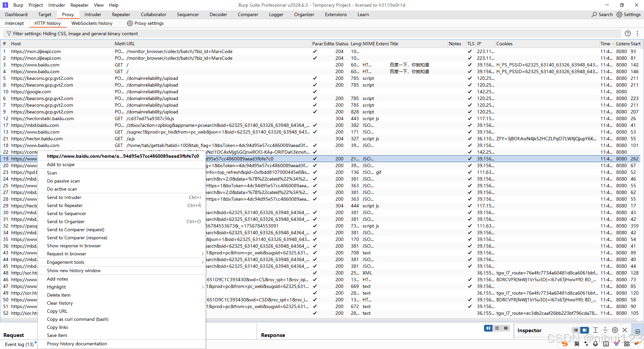The height and width of the screenshot is (349, 644).
Task: Select Do active scan option
Action: (x=121, y=189)
